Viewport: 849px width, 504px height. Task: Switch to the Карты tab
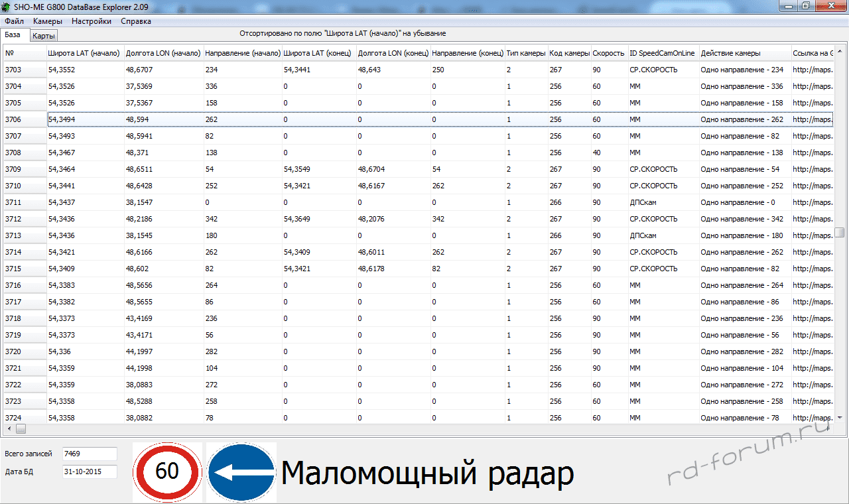44,36
